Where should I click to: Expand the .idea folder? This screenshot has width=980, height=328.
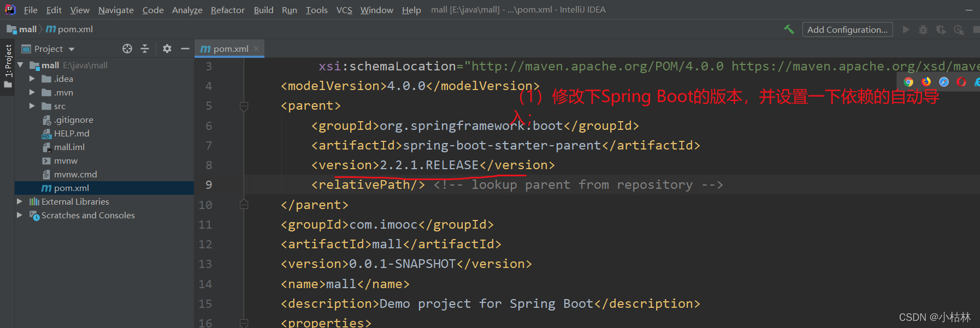point(32,79)
